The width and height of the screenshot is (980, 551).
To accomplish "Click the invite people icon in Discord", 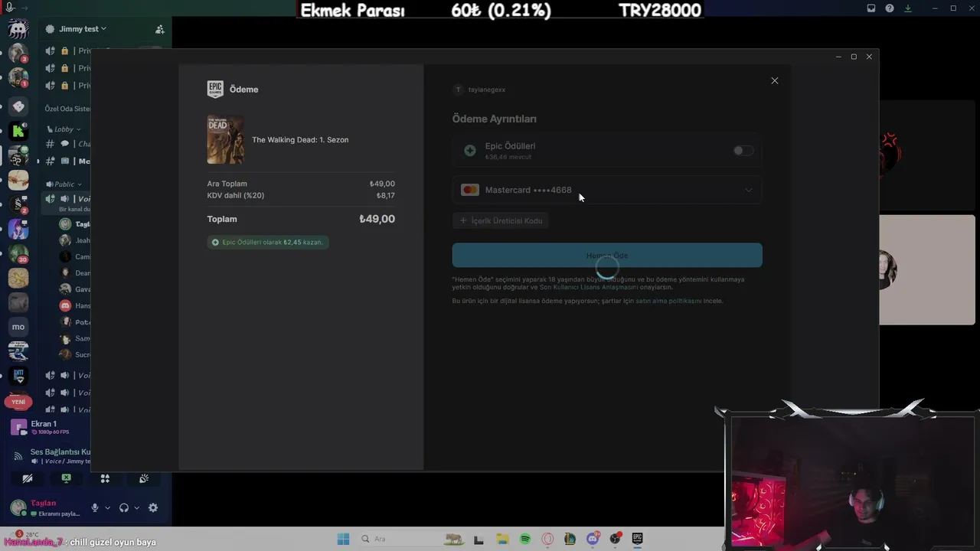I will tap(159, 29).
